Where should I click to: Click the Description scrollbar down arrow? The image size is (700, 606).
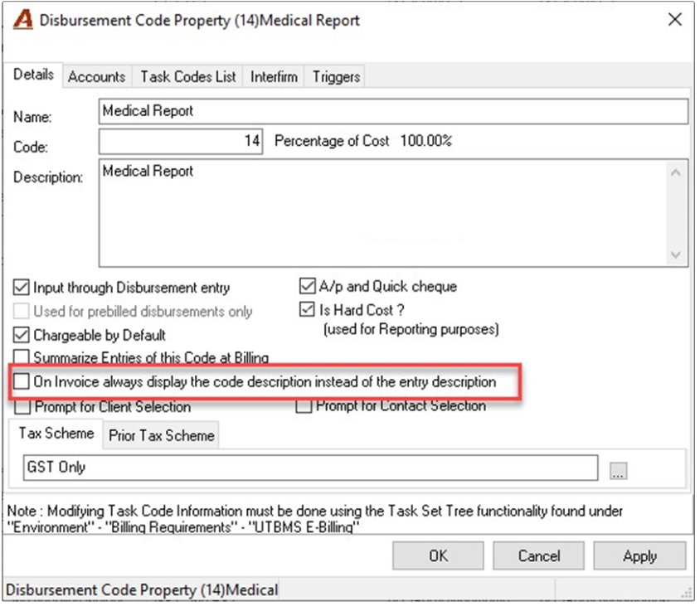(675, 255)
